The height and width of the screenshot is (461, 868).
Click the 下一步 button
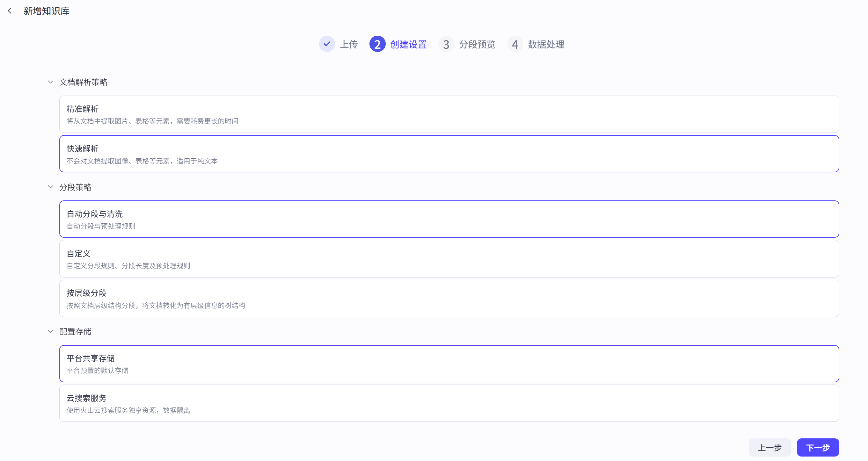(x=817, y=448)
